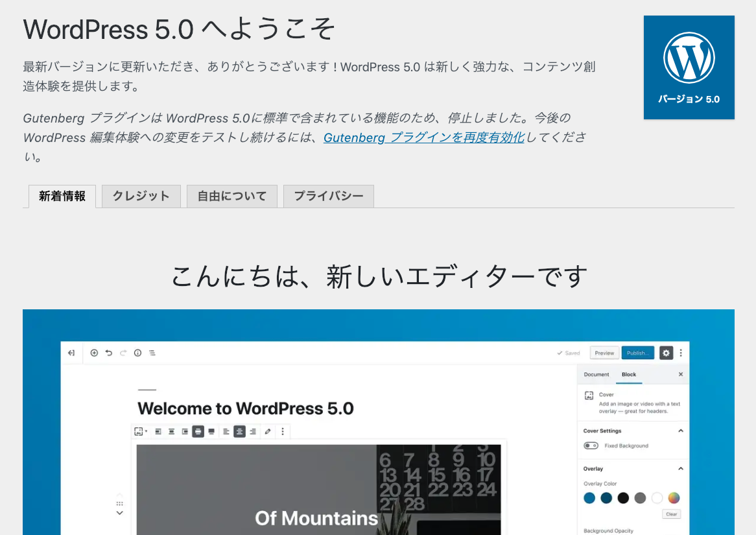Open the Content Structure info icon
Screen dimensions: 756x535
137,353
